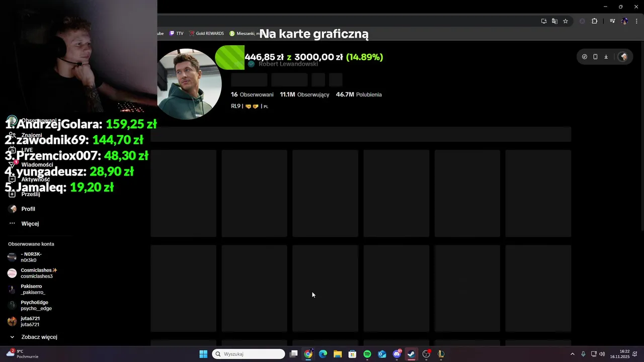Viewport: 644px width, 362px height.
Task: Open Spotify from the taskbar
Action: tap(367, 354)
